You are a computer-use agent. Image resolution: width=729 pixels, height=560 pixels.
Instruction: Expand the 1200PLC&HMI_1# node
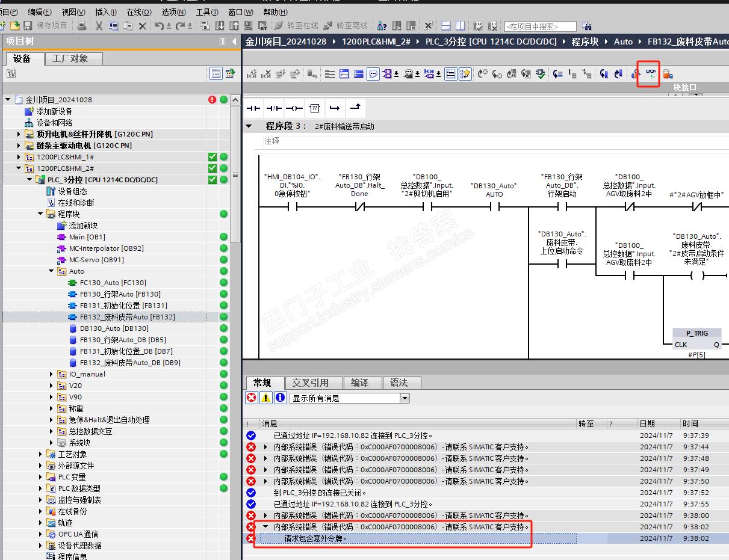click(x=19, y=157)
